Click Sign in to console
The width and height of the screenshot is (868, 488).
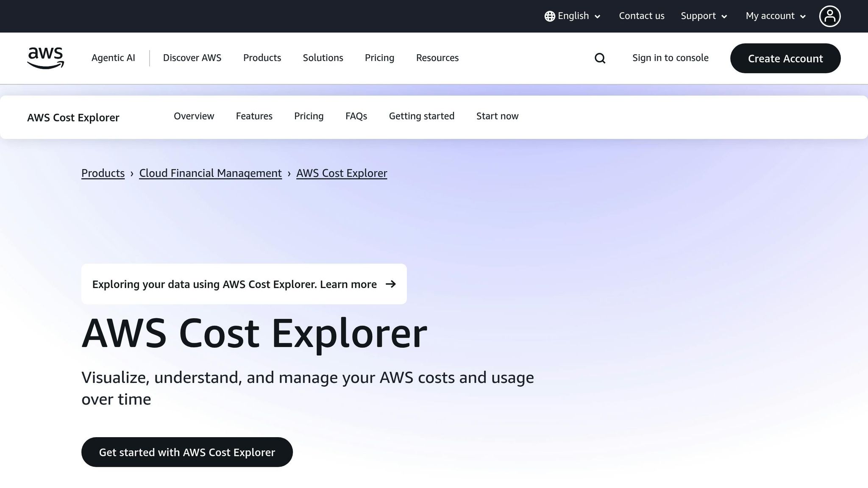[670, 58]
